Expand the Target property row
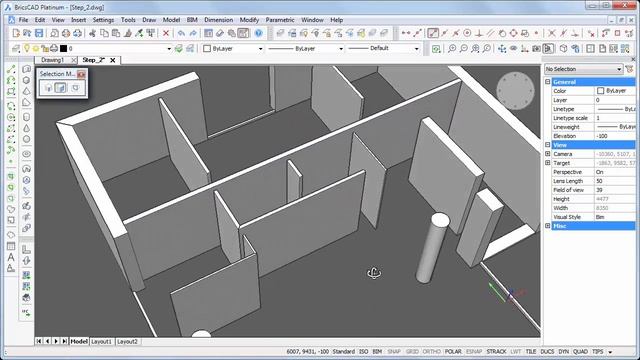 coord(548,163)
